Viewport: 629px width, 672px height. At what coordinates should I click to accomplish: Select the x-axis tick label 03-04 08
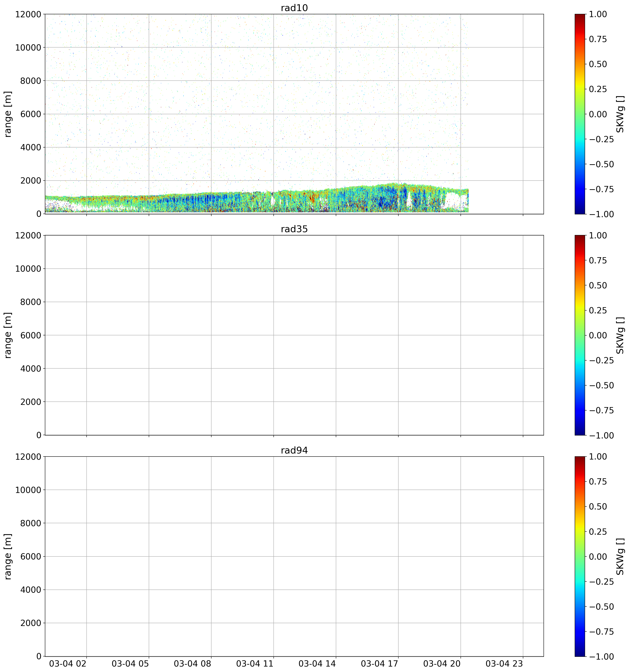tap(192, 664)
